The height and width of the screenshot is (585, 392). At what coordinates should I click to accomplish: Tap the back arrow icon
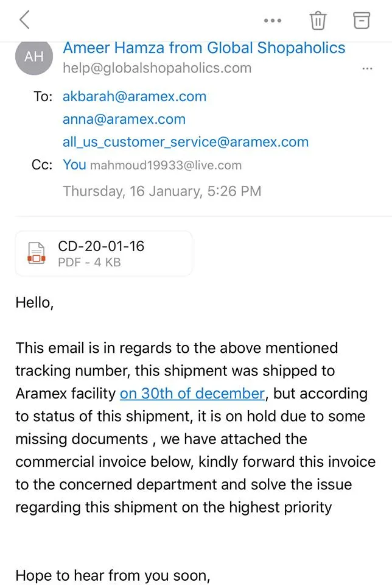[x=24, y=20]
